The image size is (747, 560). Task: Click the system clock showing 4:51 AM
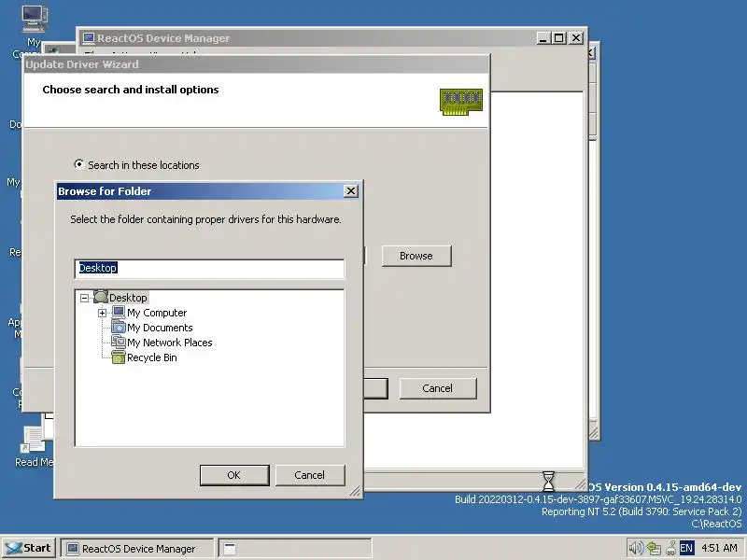coord(719,548)
